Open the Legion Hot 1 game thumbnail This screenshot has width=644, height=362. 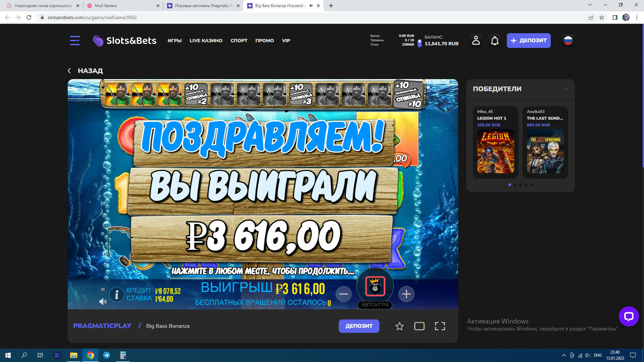[x=495, y=151]
